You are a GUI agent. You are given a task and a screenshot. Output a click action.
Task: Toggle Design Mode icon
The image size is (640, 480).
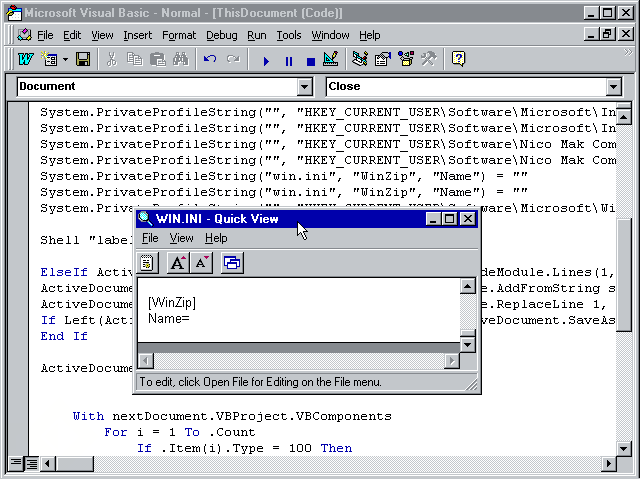331,59
